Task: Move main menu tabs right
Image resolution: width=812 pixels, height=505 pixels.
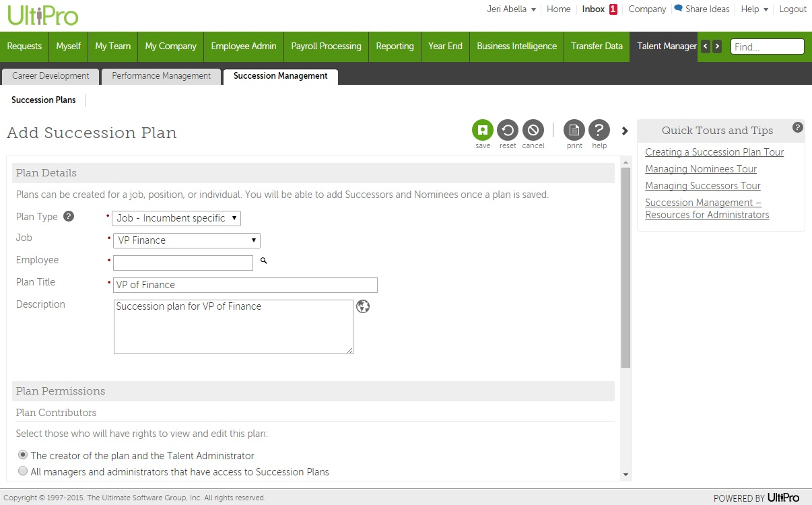Action: [717, 46]
